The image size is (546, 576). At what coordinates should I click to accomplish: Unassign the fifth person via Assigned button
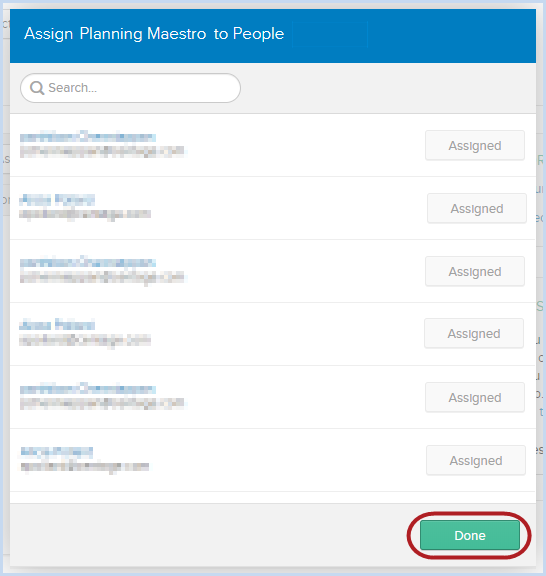pyautogui.click(x=475, y=397)
